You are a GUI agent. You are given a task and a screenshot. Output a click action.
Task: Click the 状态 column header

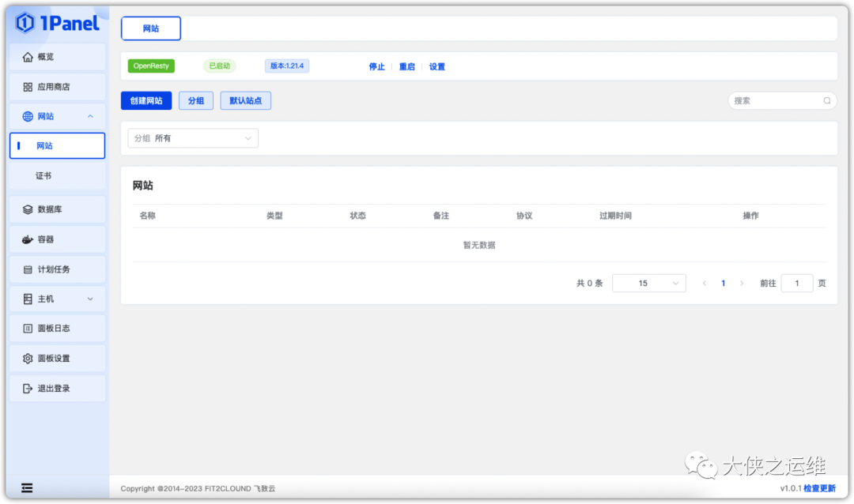(358, 216)
